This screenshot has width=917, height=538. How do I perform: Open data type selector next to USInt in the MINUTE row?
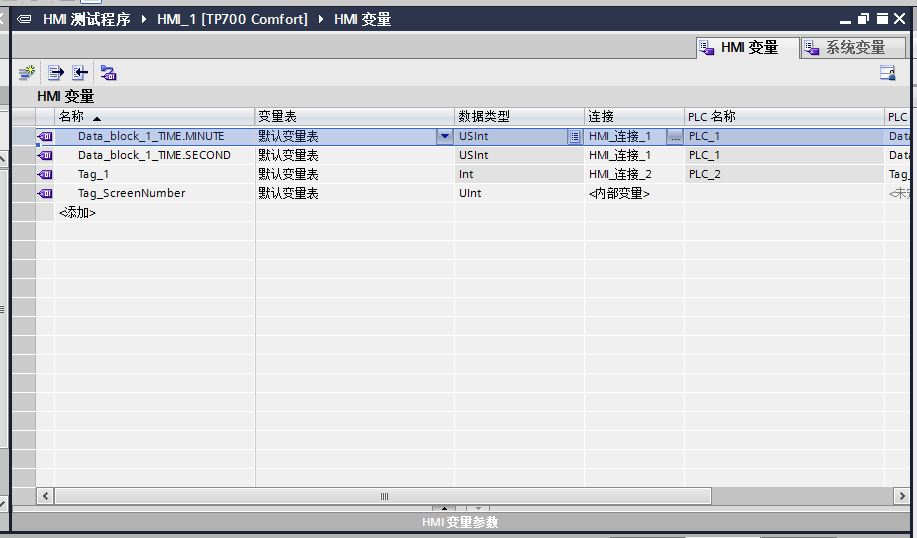(575, 137)
